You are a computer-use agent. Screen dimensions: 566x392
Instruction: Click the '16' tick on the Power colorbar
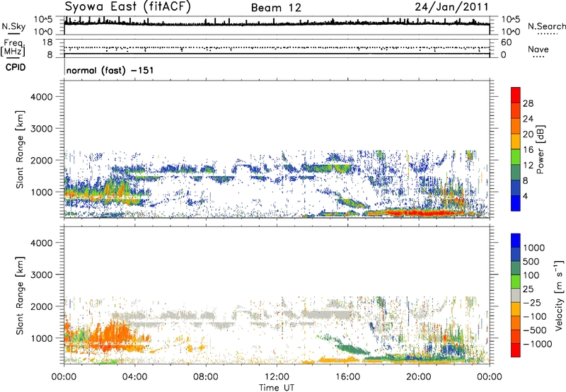[528, 150]
